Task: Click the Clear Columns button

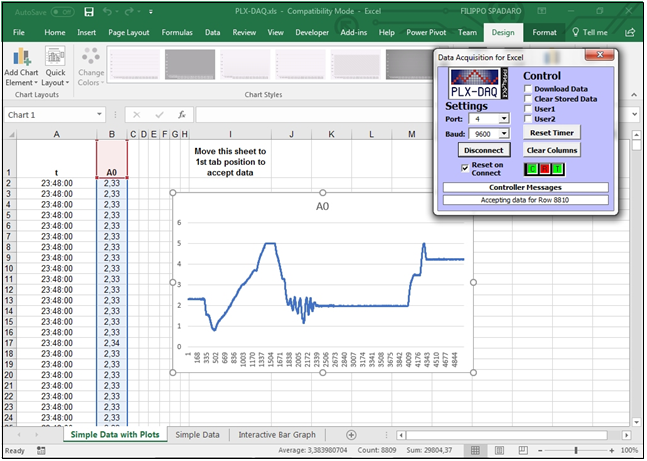Action: click(x=552, y=150)
